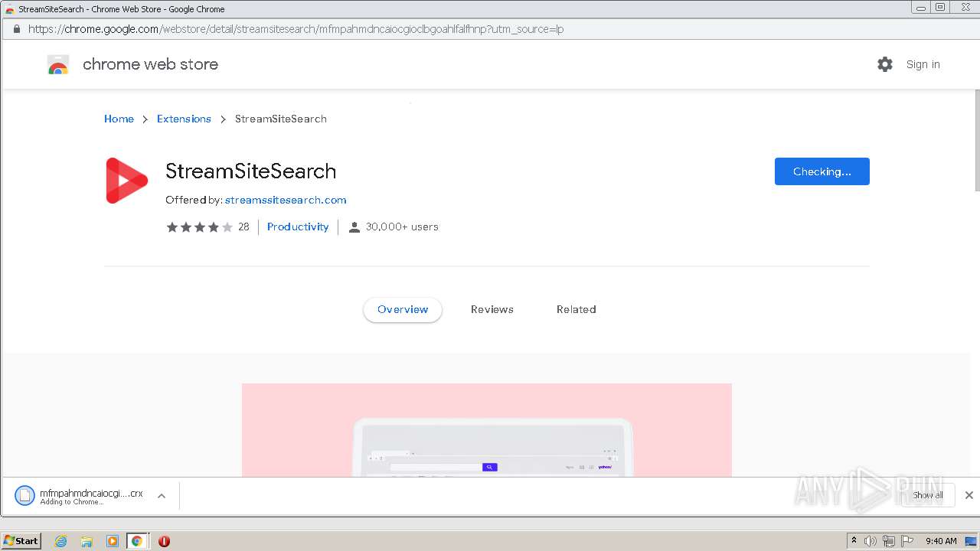Click the red stop-sign taskbar icon
Image resolution: width=980 pixels, height=551 pixels.
tap(164, 541)
